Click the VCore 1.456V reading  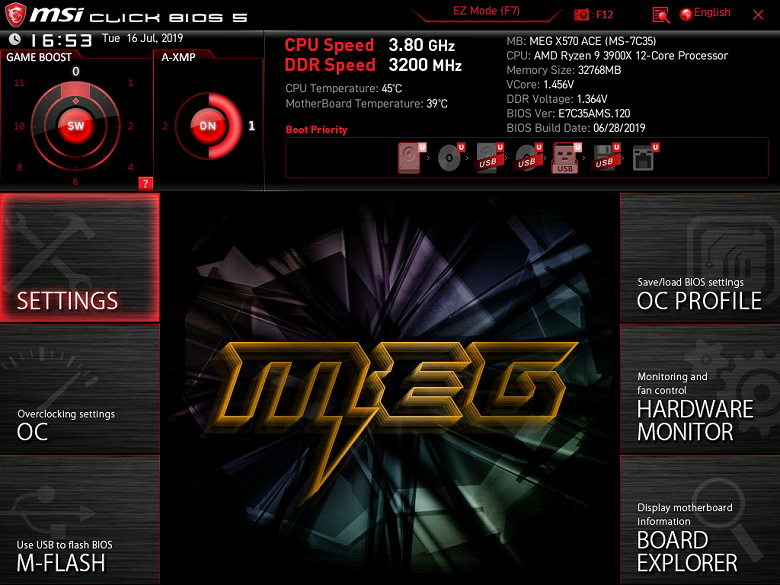tap(540, 85)
